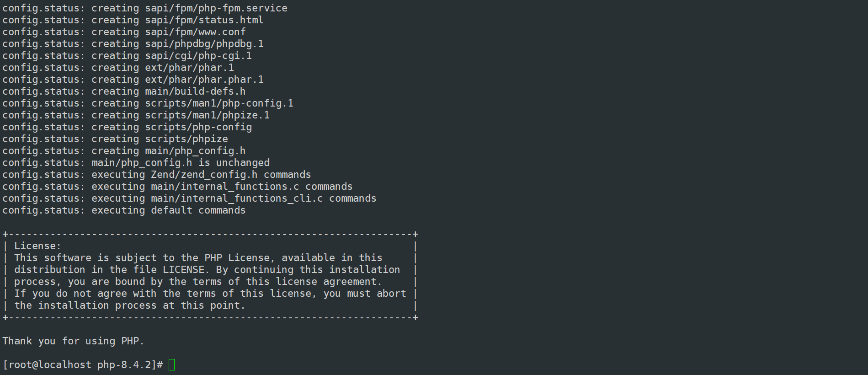Click the "License:" heading in the box

pos(37,246)
